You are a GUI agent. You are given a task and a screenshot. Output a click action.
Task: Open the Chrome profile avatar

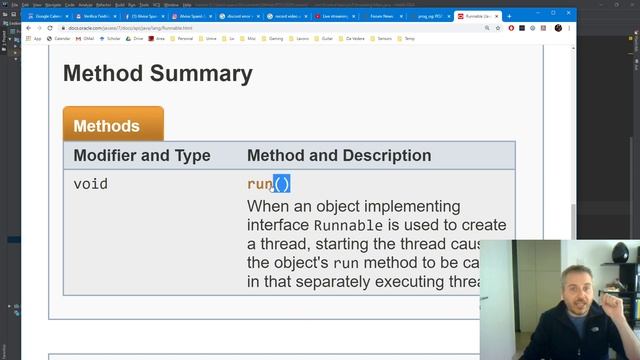click(558, 28)
